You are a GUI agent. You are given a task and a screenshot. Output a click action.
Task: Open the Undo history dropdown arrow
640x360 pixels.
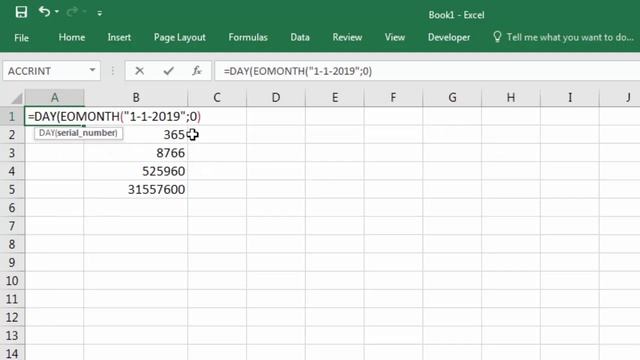point(57,12)
